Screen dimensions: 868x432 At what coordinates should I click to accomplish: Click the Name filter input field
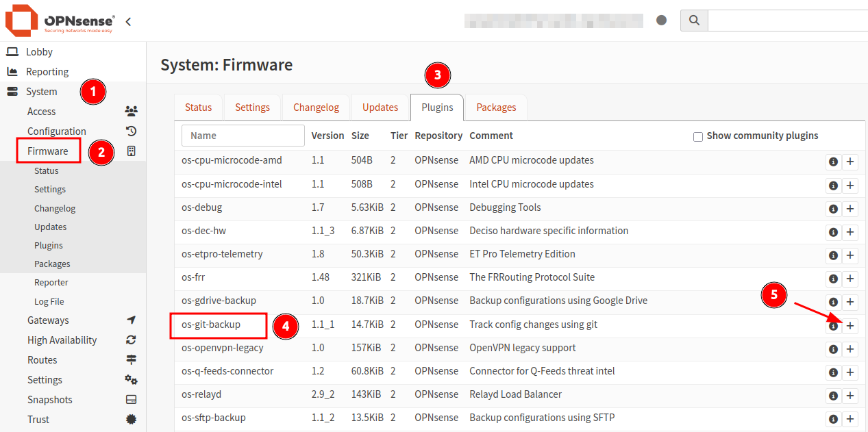pos(243,136)
